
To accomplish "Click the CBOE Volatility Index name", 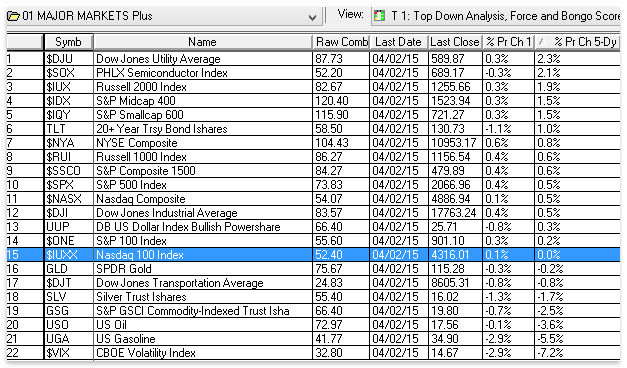I will [146, 353].
